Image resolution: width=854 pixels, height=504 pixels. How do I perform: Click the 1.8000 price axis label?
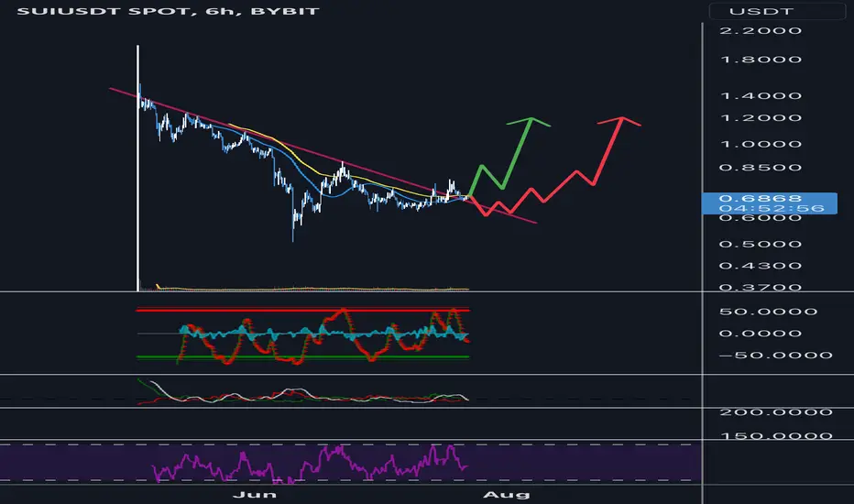click(761, 60)
